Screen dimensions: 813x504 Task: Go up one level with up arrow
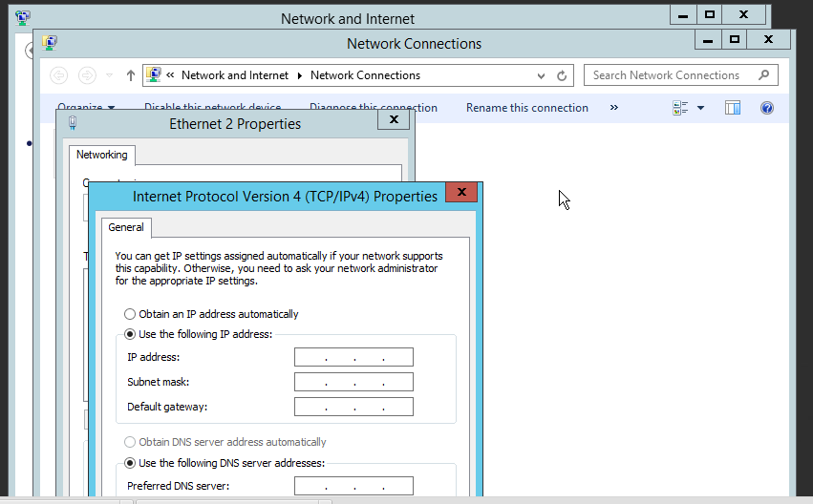[x=130, y=75]
